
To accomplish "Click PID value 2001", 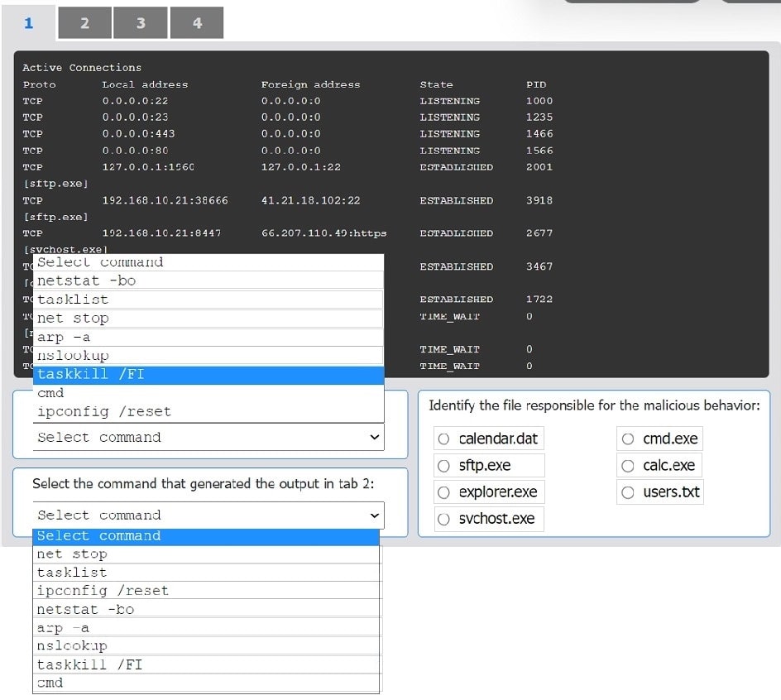I will pyautogui.click(x=539, y=167).
